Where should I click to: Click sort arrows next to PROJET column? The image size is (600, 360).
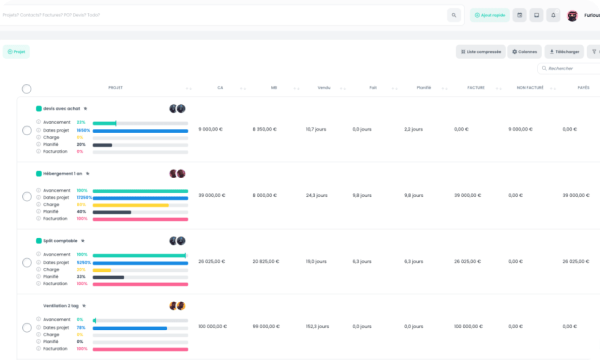(x=189, y=88)
